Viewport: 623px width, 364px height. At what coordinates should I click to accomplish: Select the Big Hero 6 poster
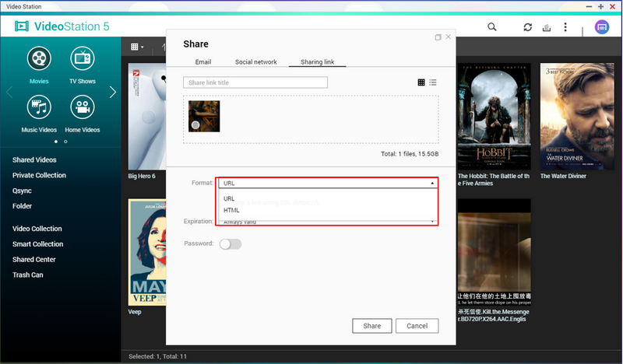(147, 117)
